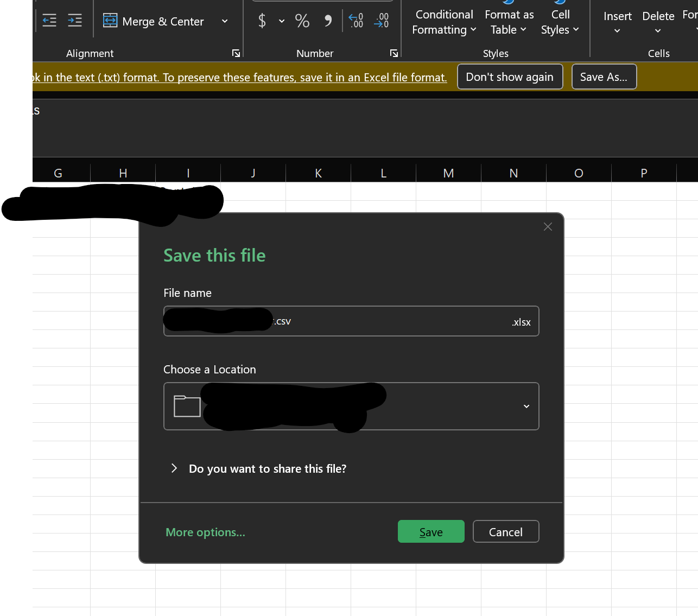Click the Decrease Indent icon
This screenshot has width=698, height=616.
point(49,21)
